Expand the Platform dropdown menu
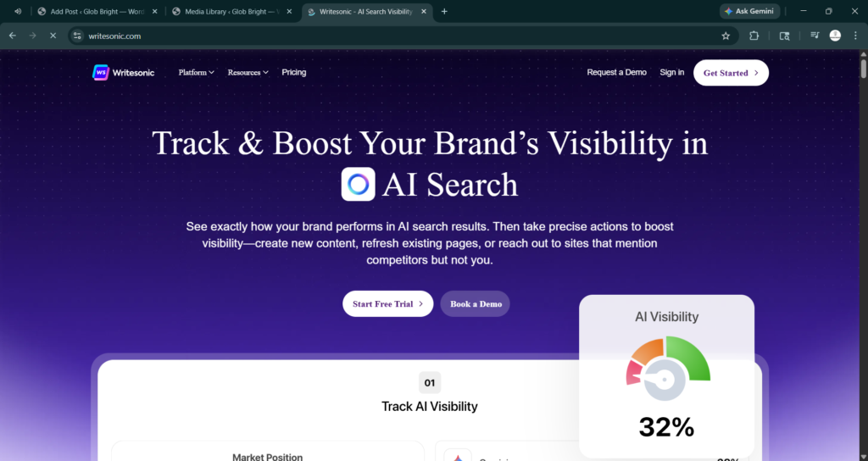 point(196,73)
